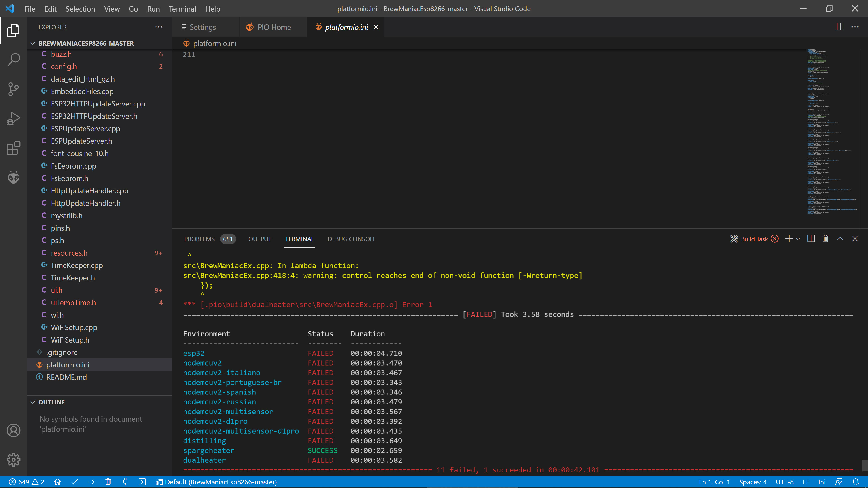Screen dimensions: 868x488
Task: Click the new terminal plus icon
Action: click(x=789, y=239)
